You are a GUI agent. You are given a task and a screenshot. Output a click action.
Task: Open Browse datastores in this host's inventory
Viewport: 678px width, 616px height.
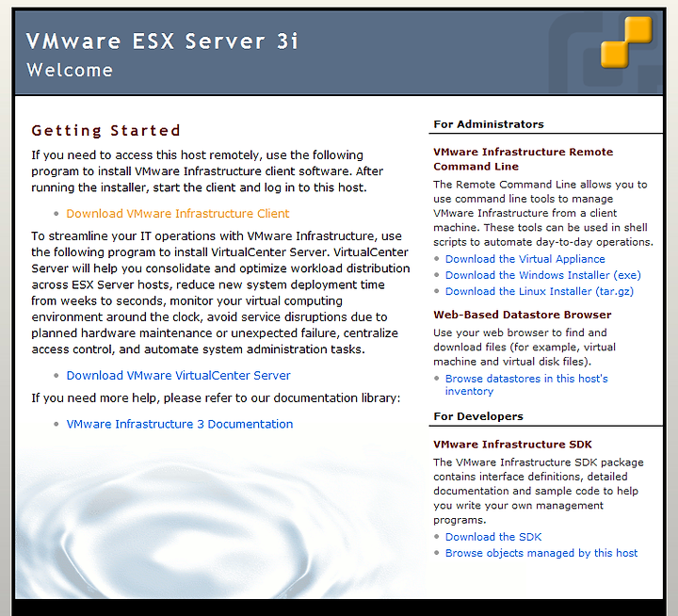click(x=526, y=384)
